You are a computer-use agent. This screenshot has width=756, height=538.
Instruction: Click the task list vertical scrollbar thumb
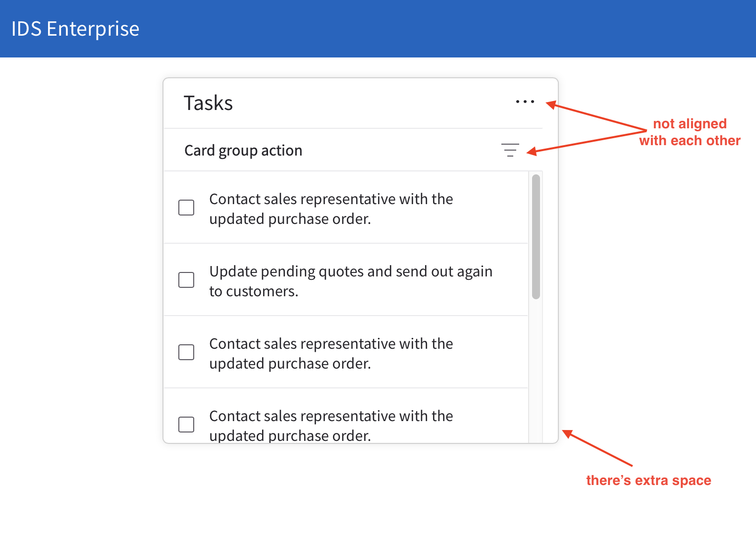point(536,237)
